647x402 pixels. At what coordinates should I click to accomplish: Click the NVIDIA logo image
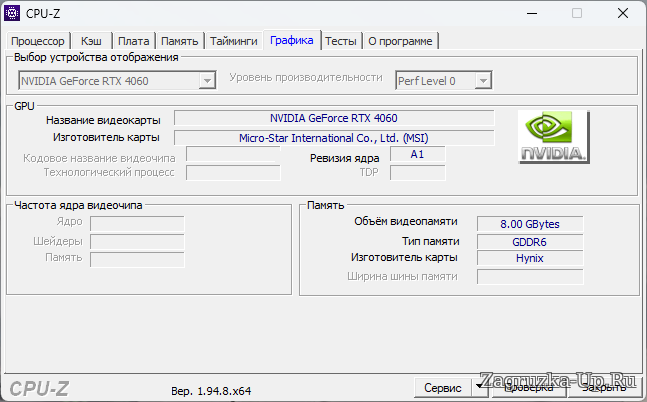[x=553, y=137]
